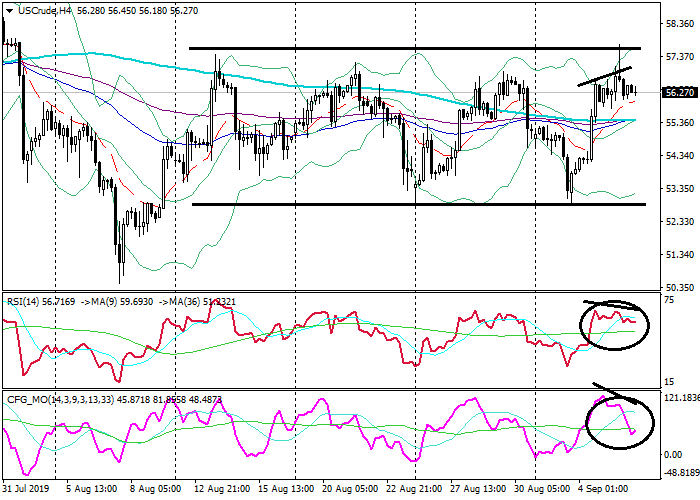Click the 31 Jul 2019 date label

pos(27,490)
